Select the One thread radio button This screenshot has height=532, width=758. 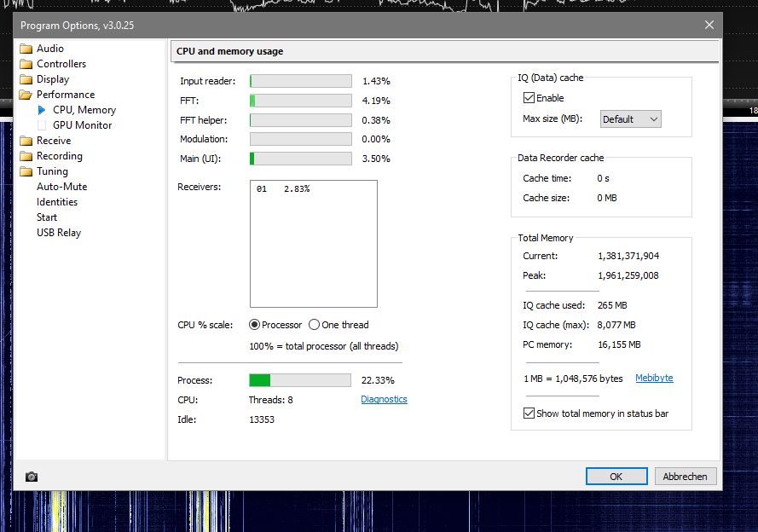(x=314, y=325)
